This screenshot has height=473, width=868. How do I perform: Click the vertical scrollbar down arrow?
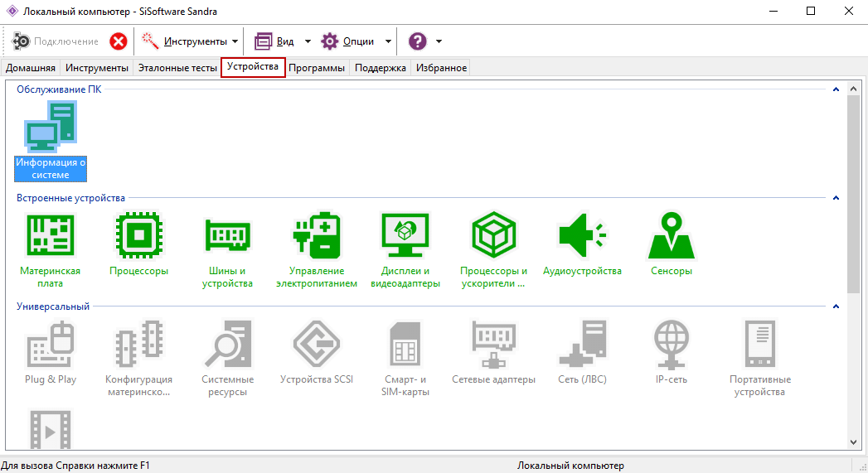[854, 442]
